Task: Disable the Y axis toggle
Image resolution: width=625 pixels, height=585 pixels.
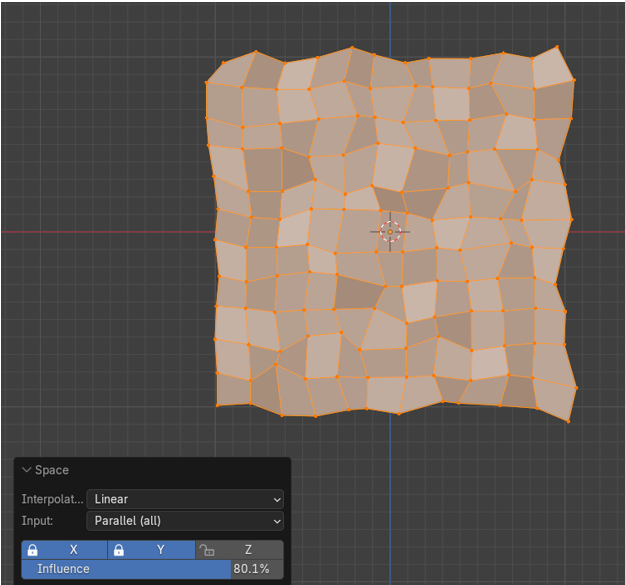Action: (160, 550)
